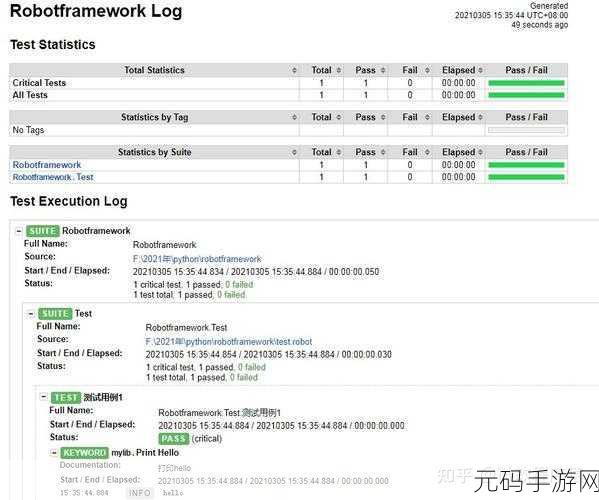Click keyword name mylib.Print Hello

click(145, 453)
